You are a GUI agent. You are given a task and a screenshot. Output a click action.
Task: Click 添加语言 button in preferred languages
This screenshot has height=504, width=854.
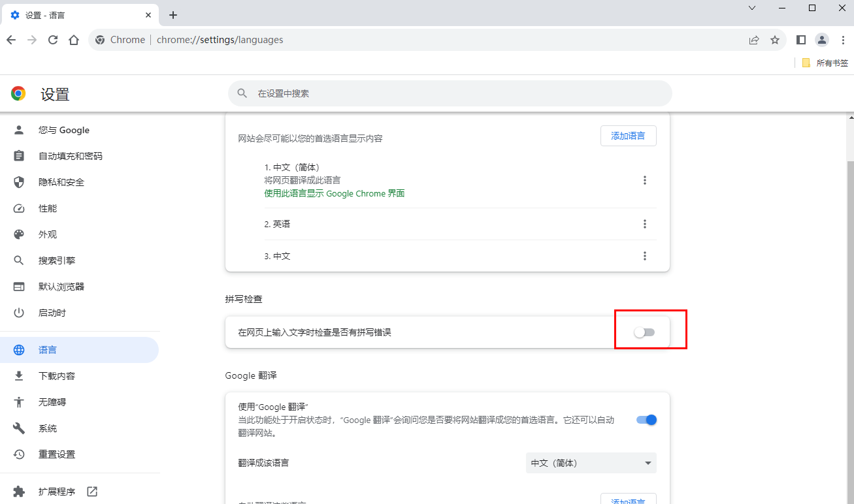(x=628, y=136)
